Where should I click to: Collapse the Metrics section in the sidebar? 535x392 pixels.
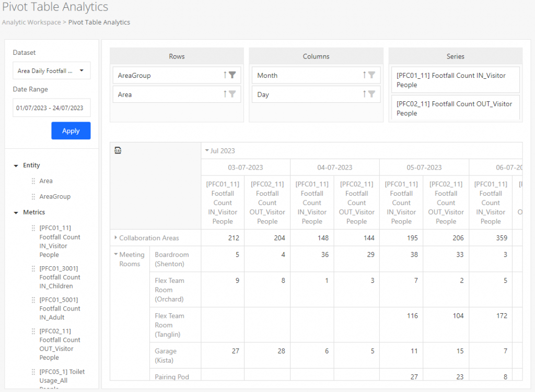coord(15,212)
